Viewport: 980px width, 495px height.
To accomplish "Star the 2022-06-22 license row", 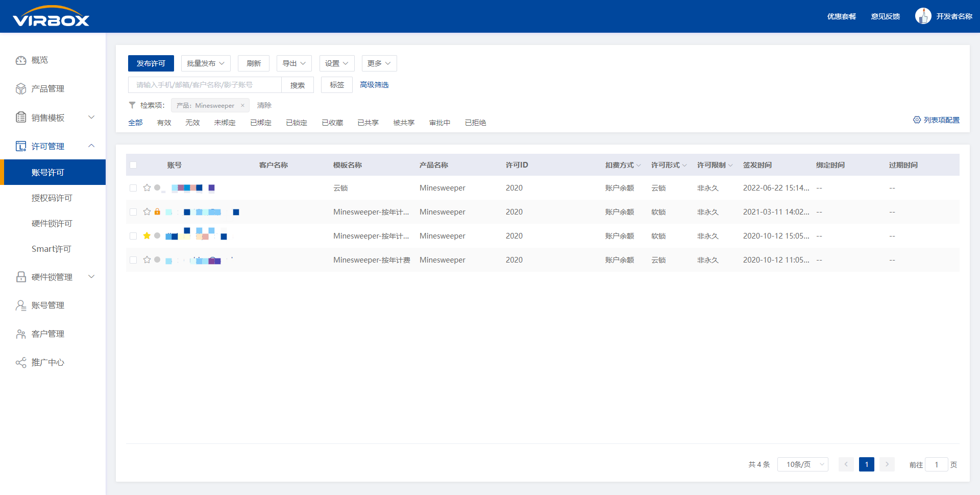I will point(147,187).
